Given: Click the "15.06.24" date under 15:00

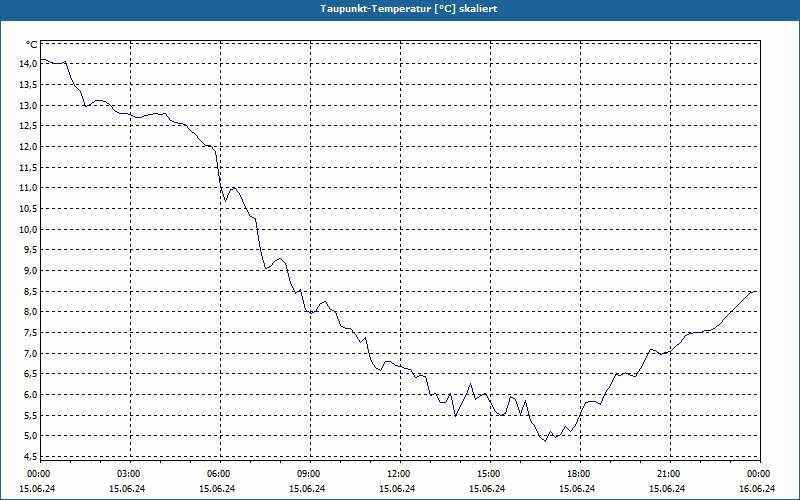Looking at the screenshot, I should [x=488, y=488].
